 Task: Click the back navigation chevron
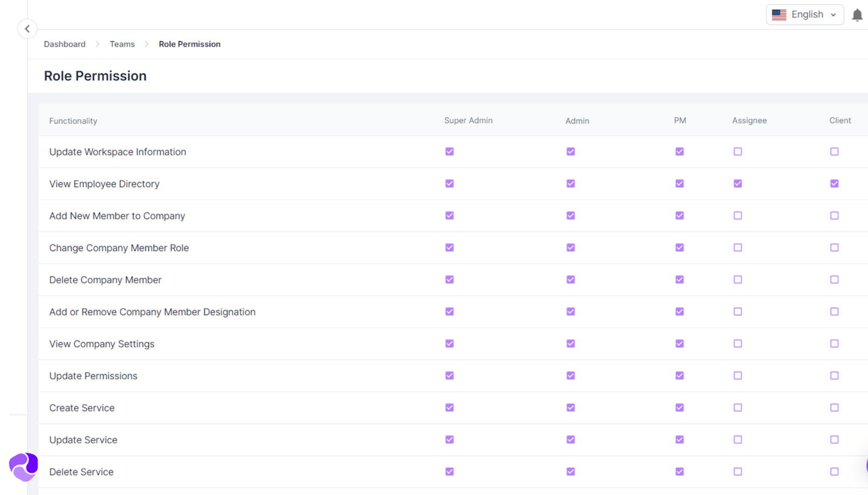tap(27, 29)
